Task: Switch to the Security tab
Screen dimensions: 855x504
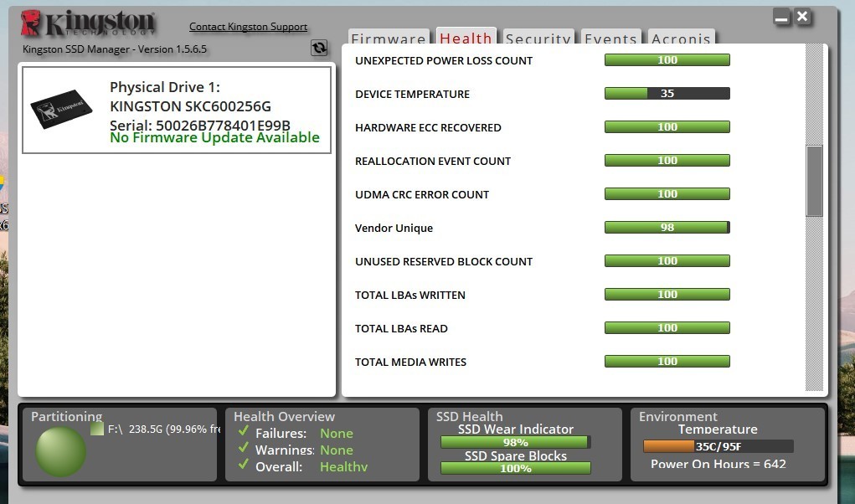Action: [x=538, y=37]
